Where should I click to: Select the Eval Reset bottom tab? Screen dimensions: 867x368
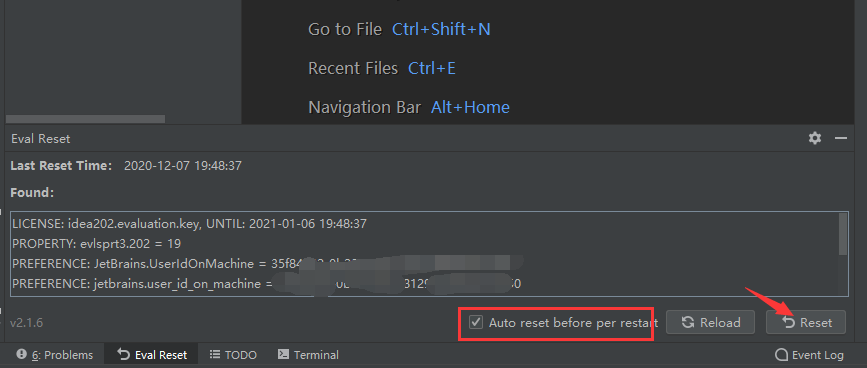click(153, 355)
